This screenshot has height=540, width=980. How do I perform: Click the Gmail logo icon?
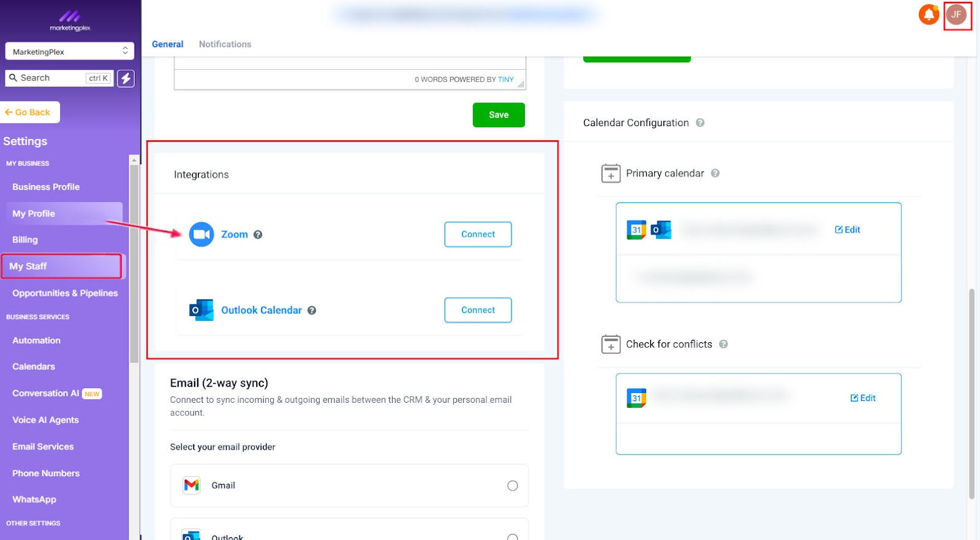[192, 486]
